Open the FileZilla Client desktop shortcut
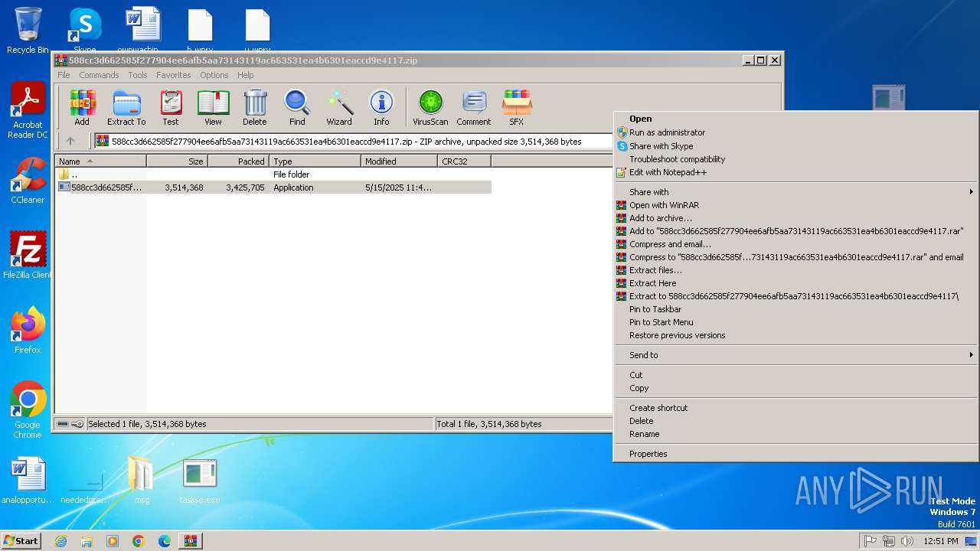This screenshot has width=980, height=551. pos(28,256)
